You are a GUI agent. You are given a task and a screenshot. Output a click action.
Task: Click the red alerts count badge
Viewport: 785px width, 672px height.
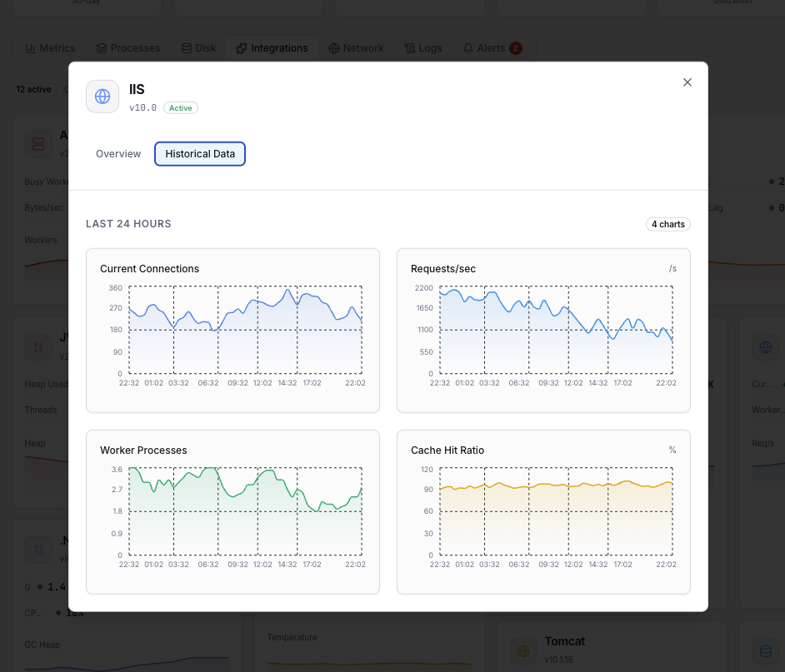click(515, 47)
